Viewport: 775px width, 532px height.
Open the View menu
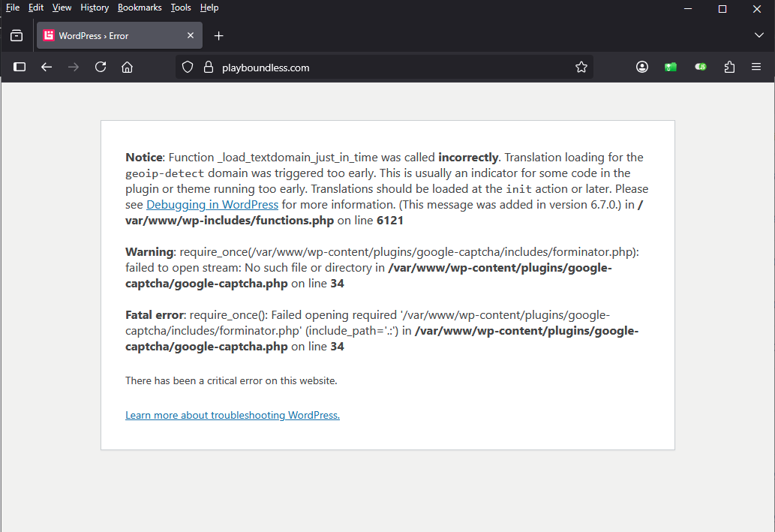(62, 8)
